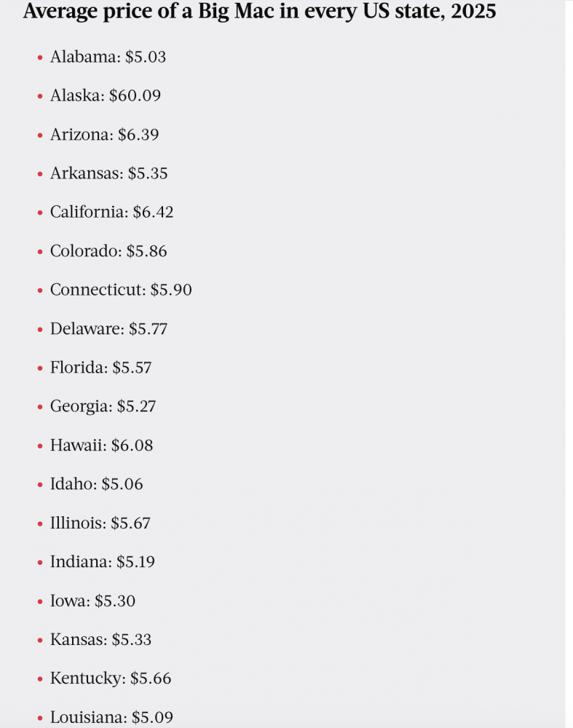
Task: Click the Iowa: $5.30 list entry
Action: pyautogui.click(x=92, y=601)
